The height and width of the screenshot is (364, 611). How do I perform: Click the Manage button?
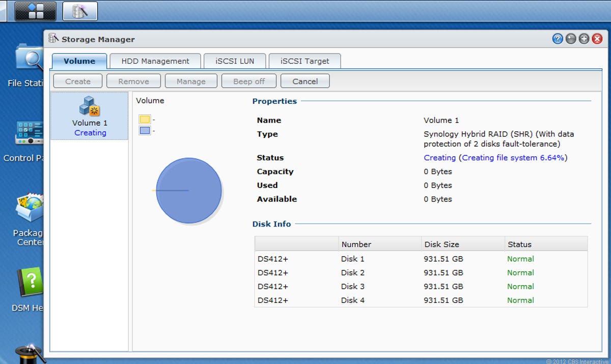click(191, 81)
